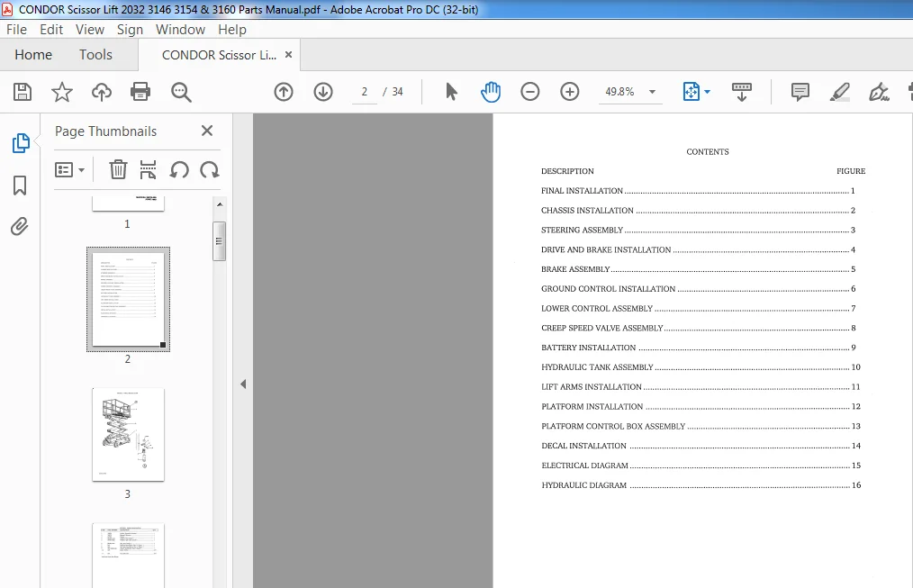
Task: Open the zoom level dropdown arrow
Action: (652, 92)
